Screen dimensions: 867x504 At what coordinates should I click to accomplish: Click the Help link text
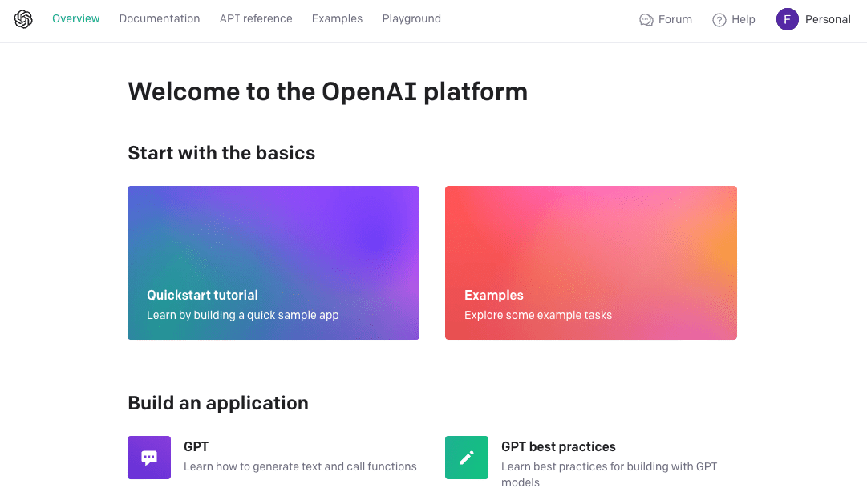(x=743, y=20)
